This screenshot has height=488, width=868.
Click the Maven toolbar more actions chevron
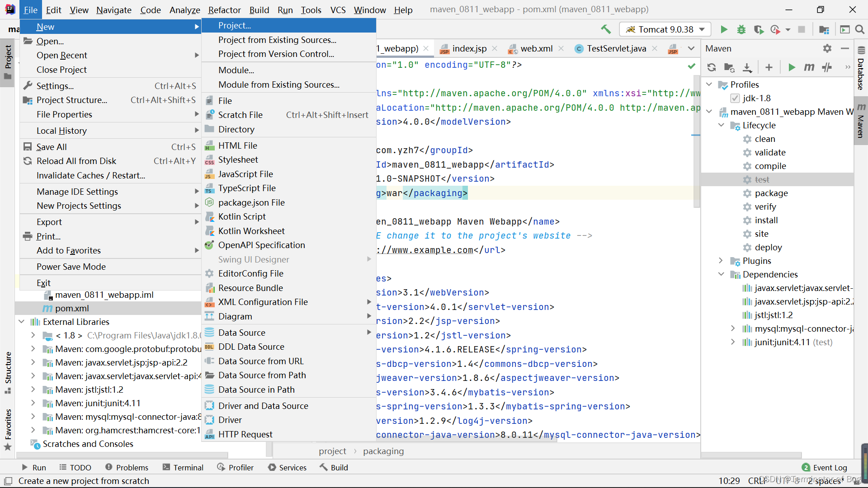click(848, 67)
